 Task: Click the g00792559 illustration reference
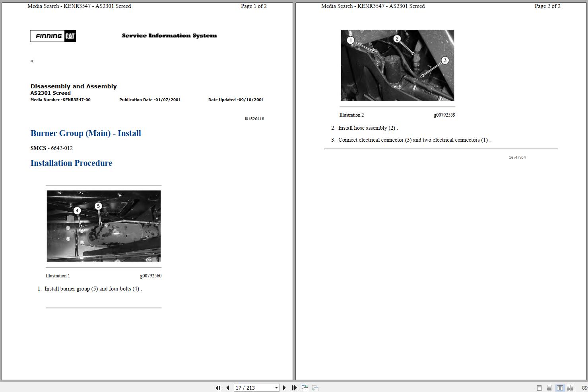click(x=444, y=115)
